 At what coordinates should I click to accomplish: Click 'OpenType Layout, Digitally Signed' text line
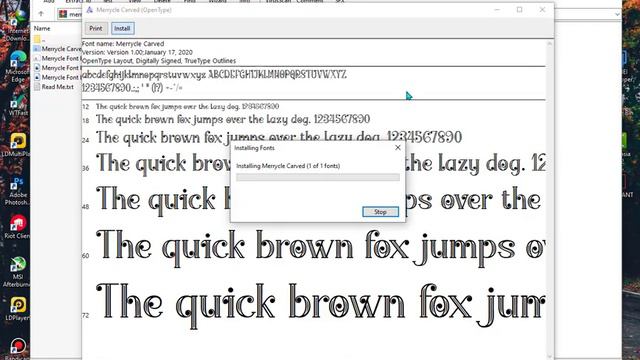(159, 61)
